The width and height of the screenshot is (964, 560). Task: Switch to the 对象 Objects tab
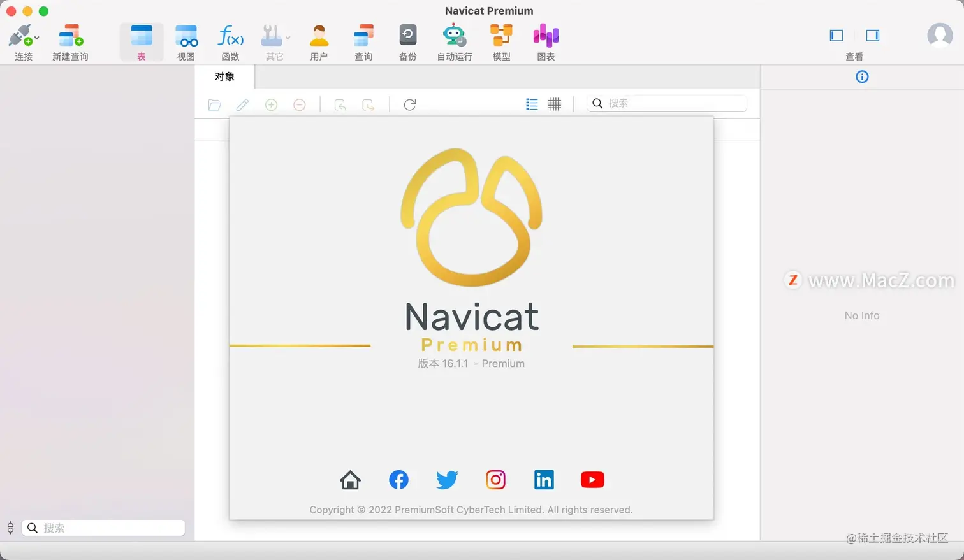(224, 76)
